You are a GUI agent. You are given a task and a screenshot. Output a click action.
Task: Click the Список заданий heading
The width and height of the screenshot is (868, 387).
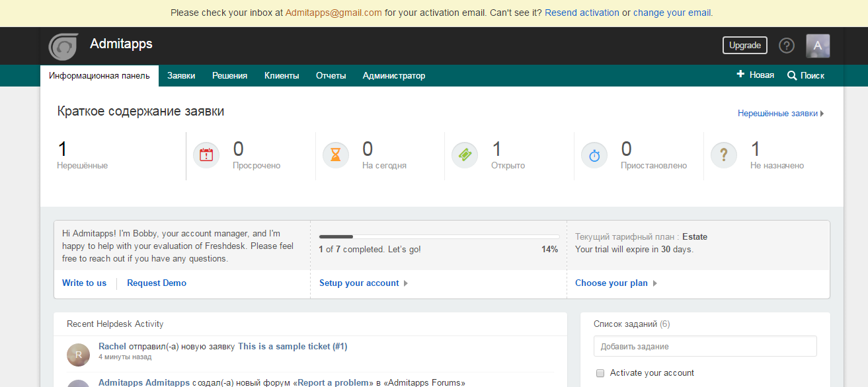pos(625,324)
